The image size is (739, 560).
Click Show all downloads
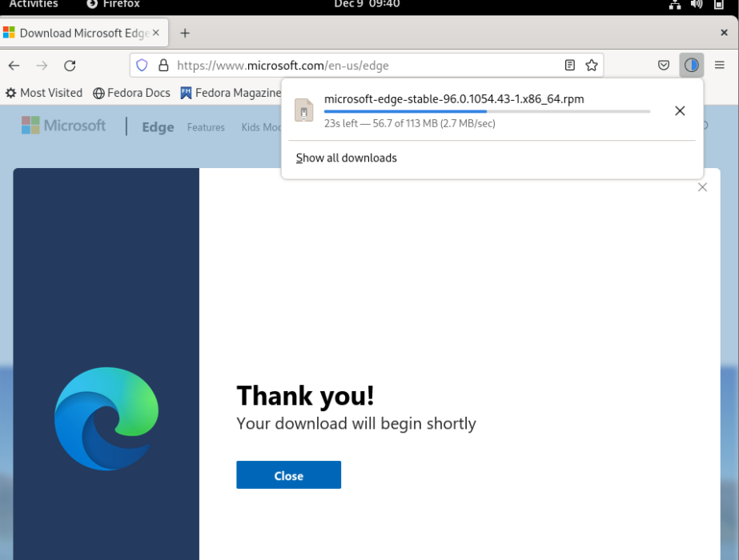pyautogui.click(x=346, y=158)
